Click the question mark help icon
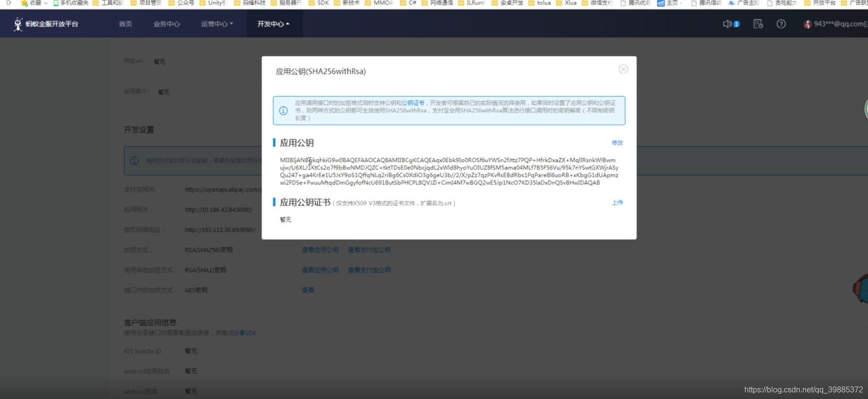The width and height of the screenshot is (868, 399). click(x=781, y=24)
